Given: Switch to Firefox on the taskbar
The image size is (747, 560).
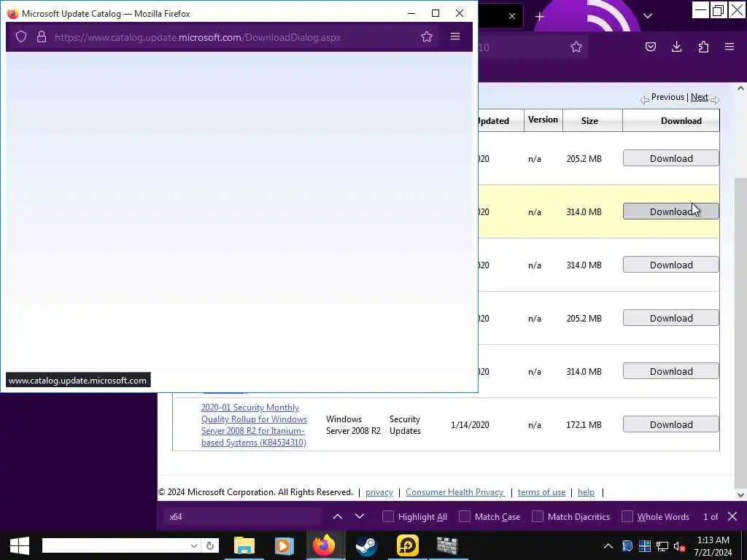Looking at the screenshot, I should point(323,545).
